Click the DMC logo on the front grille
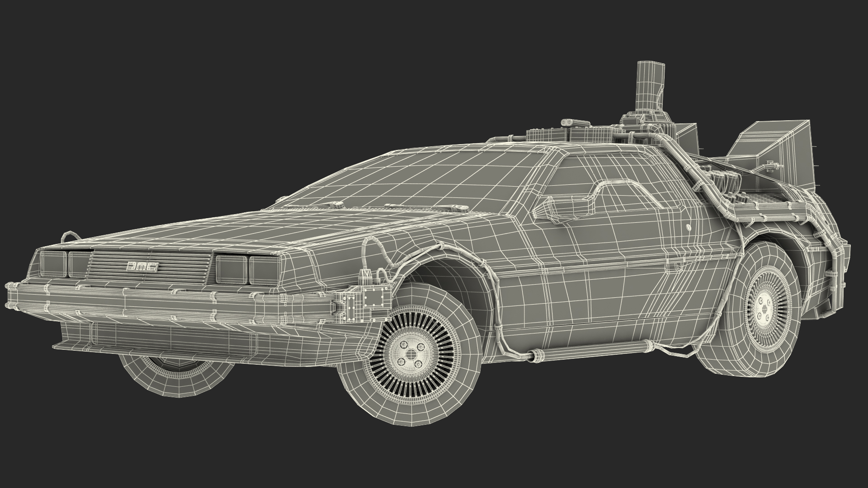868x488 pixels. [x=142, y=267]
